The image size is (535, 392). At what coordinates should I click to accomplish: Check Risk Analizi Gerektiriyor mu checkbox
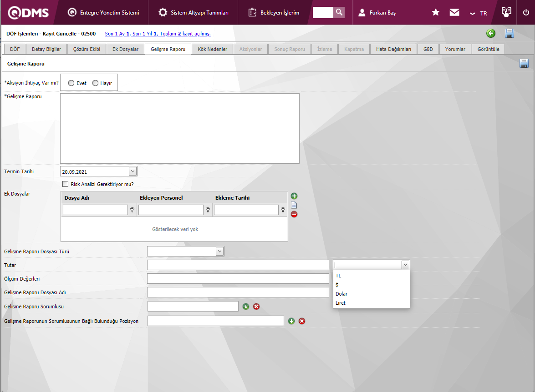(66, 184)
